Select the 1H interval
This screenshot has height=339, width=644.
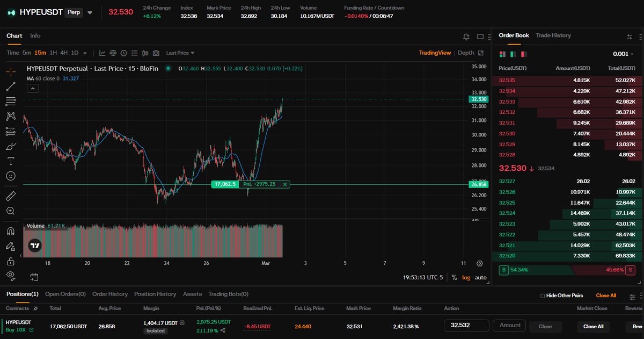(x=53, y=53)
